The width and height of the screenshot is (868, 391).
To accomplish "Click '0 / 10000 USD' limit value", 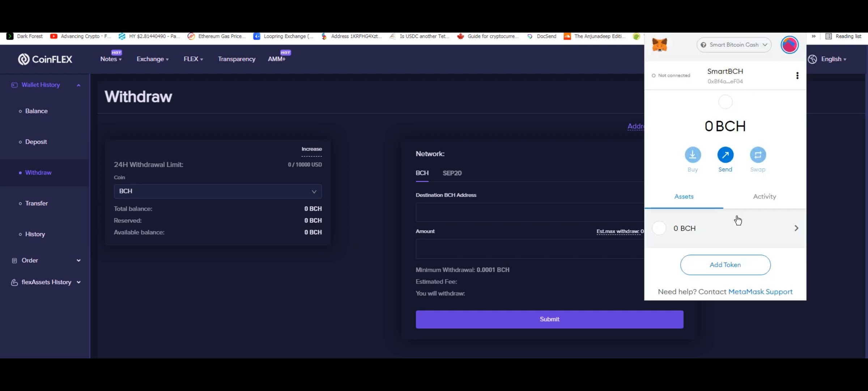I will [305, 165].
